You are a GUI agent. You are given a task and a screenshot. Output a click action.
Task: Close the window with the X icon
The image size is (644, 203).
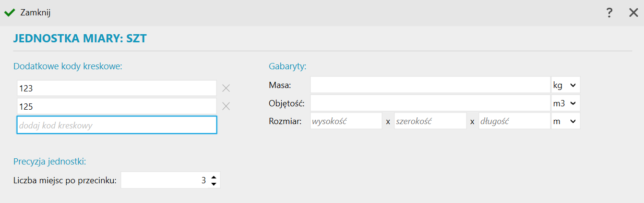(633, 13)
